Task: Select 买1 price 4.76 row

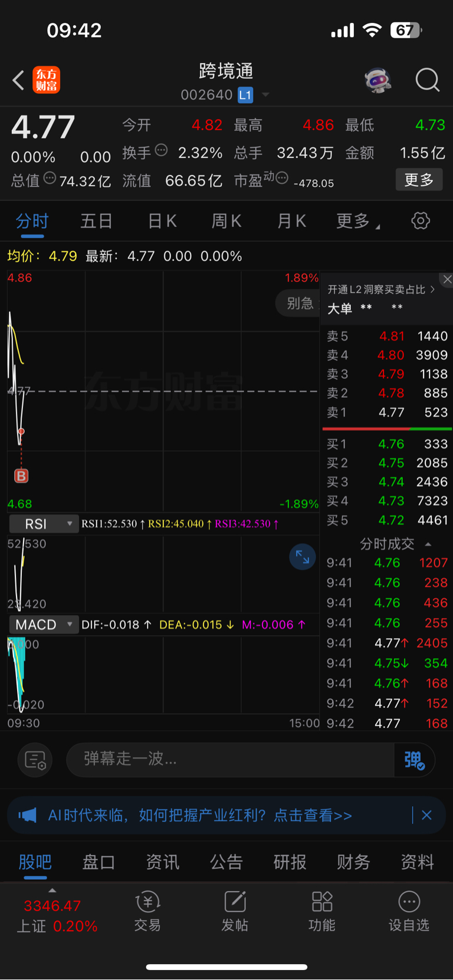Action: pyautogui.click(x=387, y=444)
